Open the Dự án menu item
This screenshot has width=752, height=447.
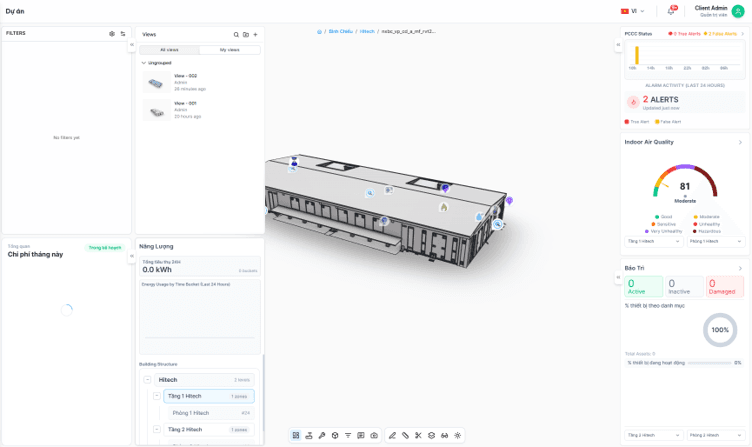[x=15, y=11]
